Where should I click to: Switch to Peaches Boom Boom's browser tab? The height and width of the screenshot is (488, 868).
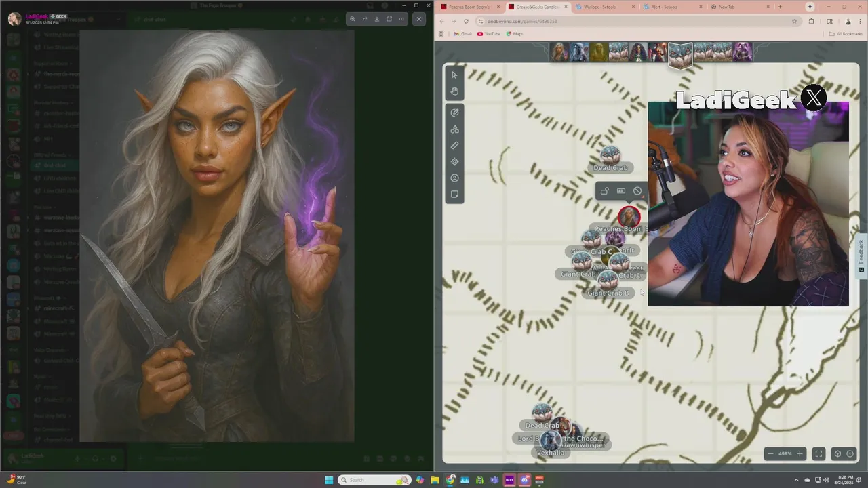click(469, 7)
